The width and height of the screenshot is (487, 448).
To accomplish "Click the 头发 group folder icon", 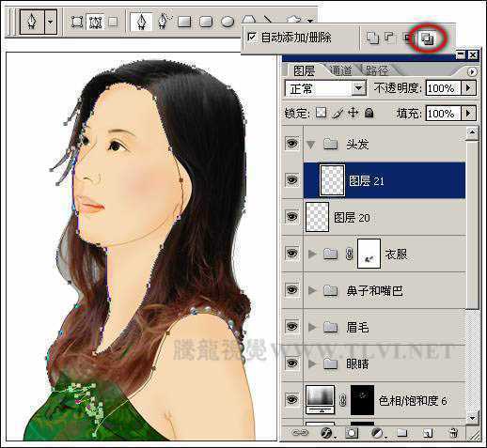I will [331, 145].
